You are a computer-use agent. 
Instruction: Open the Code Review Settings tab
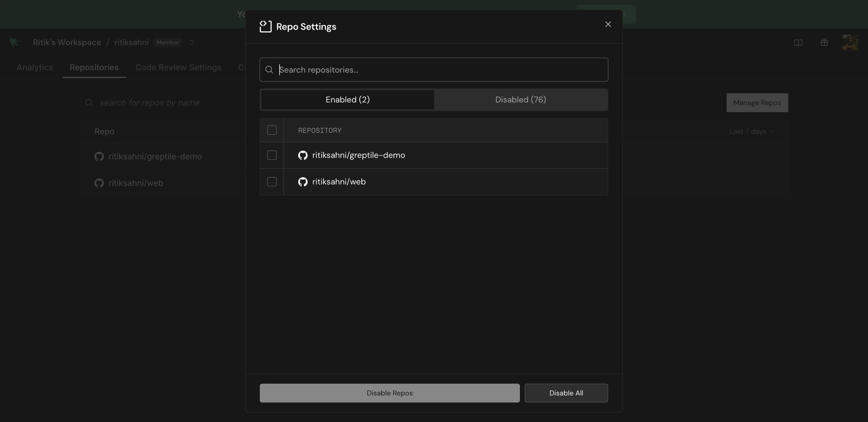[x=178, y=67]
